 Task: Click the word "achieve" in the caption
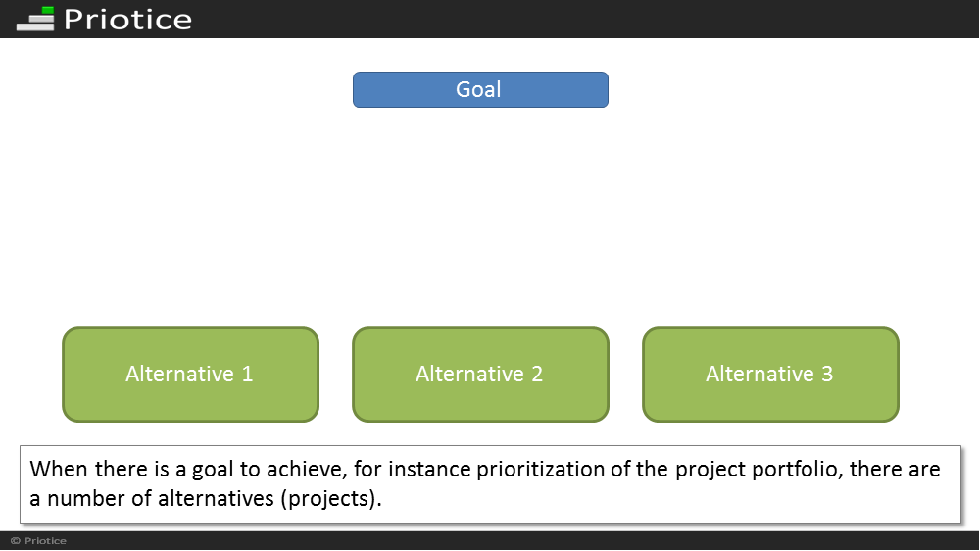[306, 469]
